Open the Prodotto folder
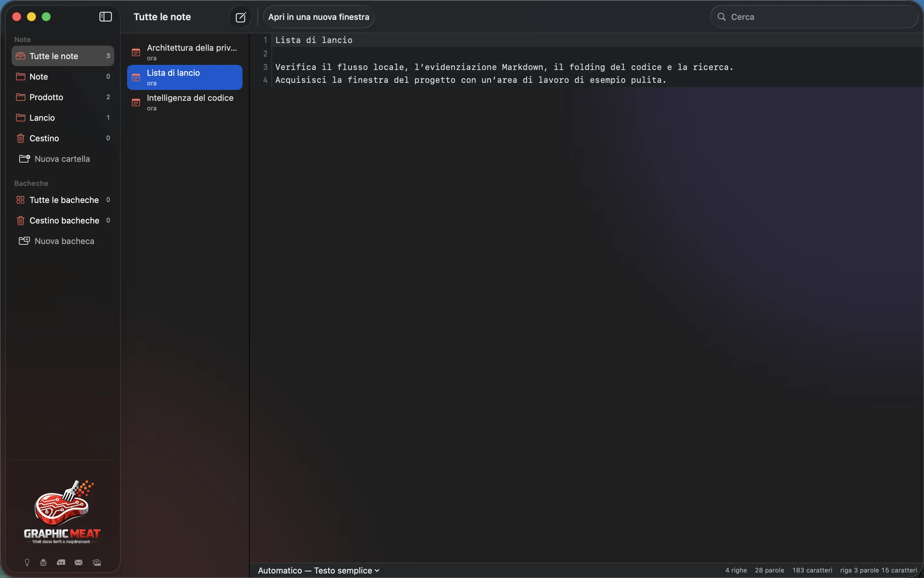This screenshot has width=924, height=578. [63, 97]
